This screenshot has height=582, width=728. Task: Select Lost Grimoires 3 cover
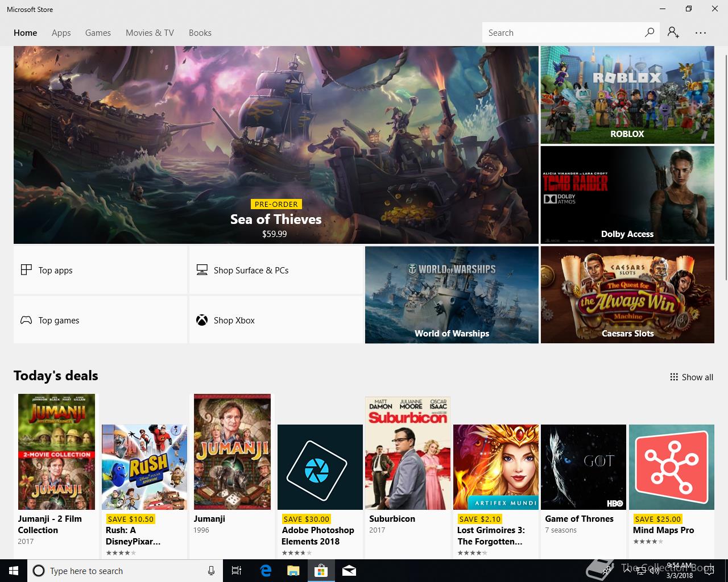pos(496,467)
